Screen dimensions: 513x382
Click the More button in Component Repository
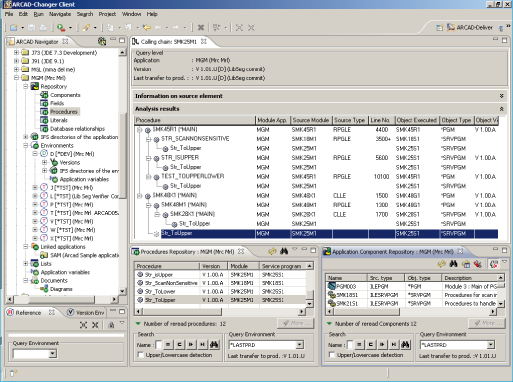point(487,323)
